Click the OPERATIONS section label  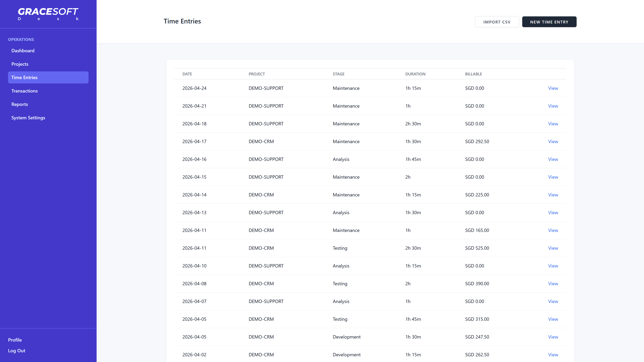click(x=21, y=40)
